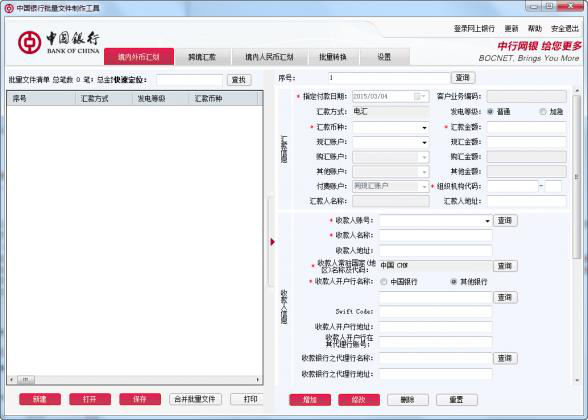Click 登录网上银行 link
This screenshot has width=588, height=420.
click(474, 28)
